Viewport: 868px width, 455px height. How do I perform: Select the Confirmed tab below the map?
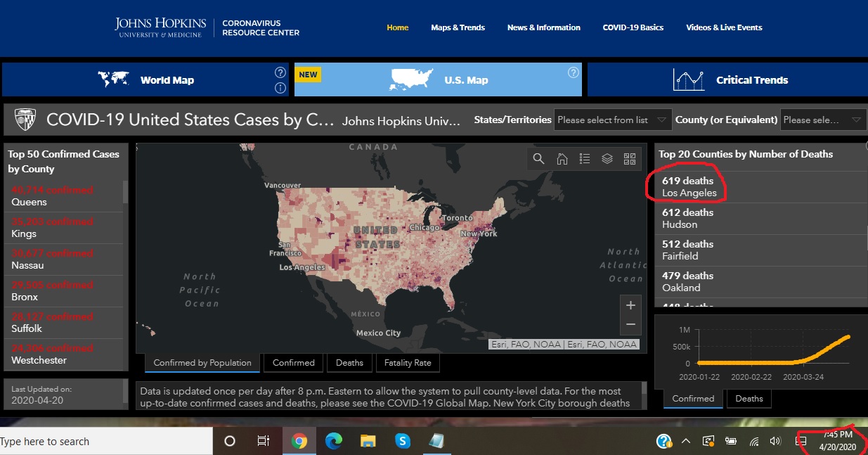click(x=294, y=363)
